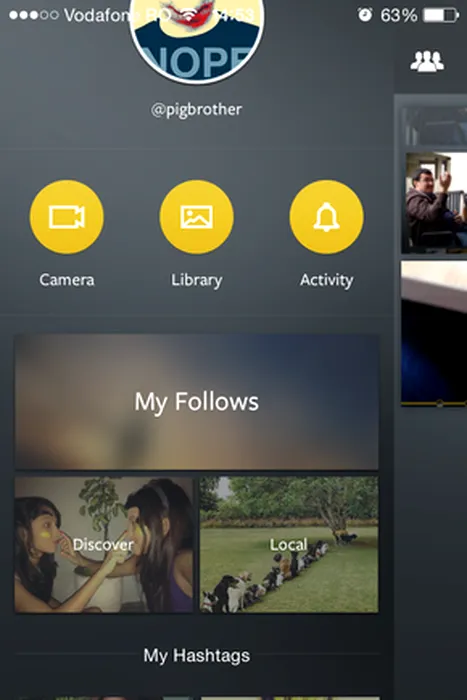Open the Library image icon

click(x=196, y=217)
